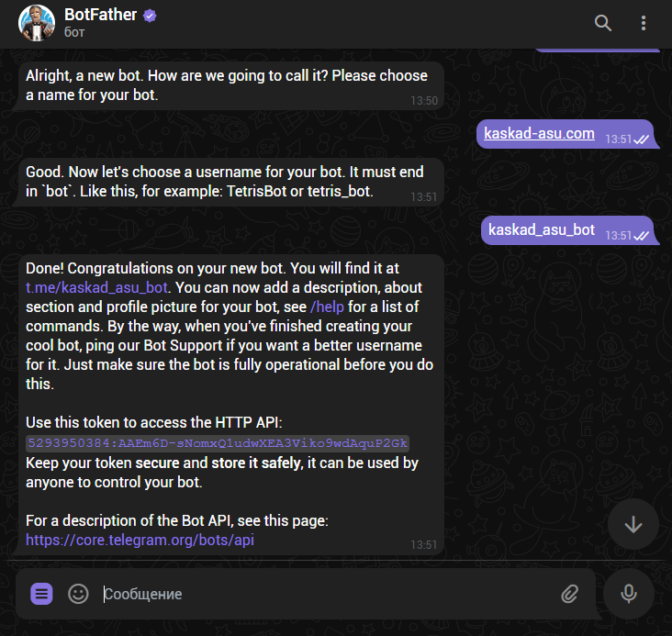Image resolution: width=672 pixels, height=636 pixels.
Task: Click the sent kaskad_asu_bot message bubble
Action: 542,230
